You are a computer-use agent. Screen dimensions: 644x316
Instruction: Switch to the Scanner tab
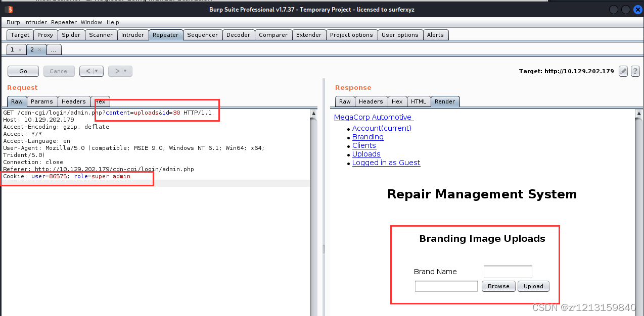(101, 35)
